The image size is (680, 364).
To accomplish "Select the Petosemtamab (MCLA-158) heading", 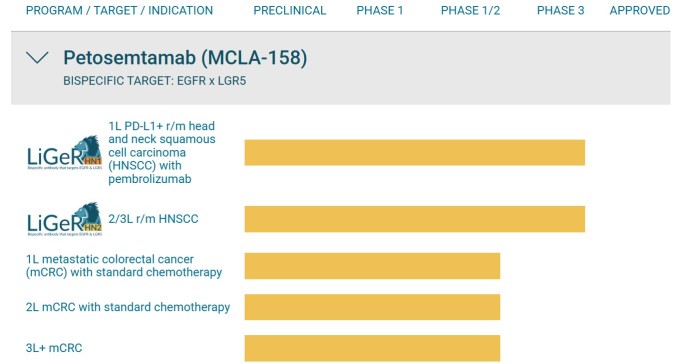I will (x=185, y=58).
